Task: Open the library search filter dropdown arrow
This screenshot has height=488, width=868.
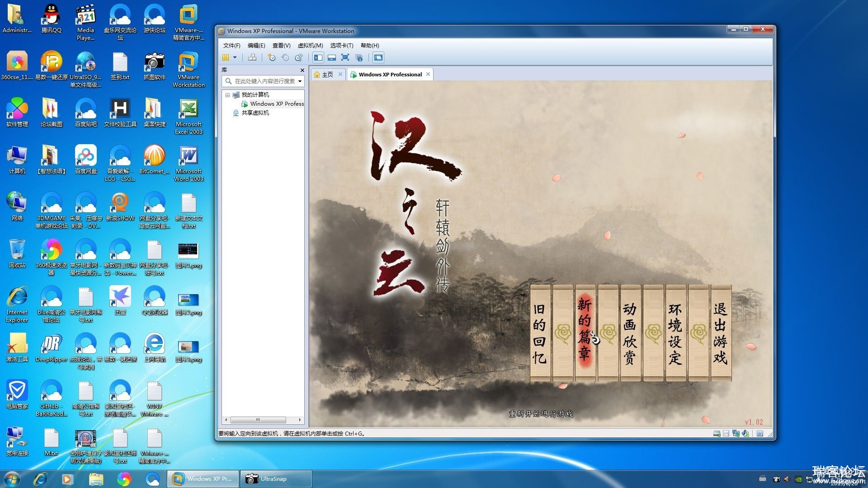Action: pos(300,81)
